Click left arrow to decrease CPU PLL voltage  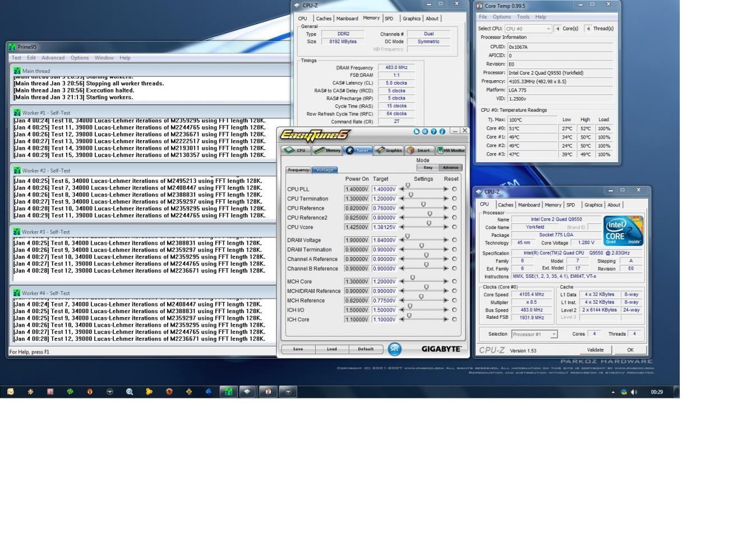tap(402, 189)
